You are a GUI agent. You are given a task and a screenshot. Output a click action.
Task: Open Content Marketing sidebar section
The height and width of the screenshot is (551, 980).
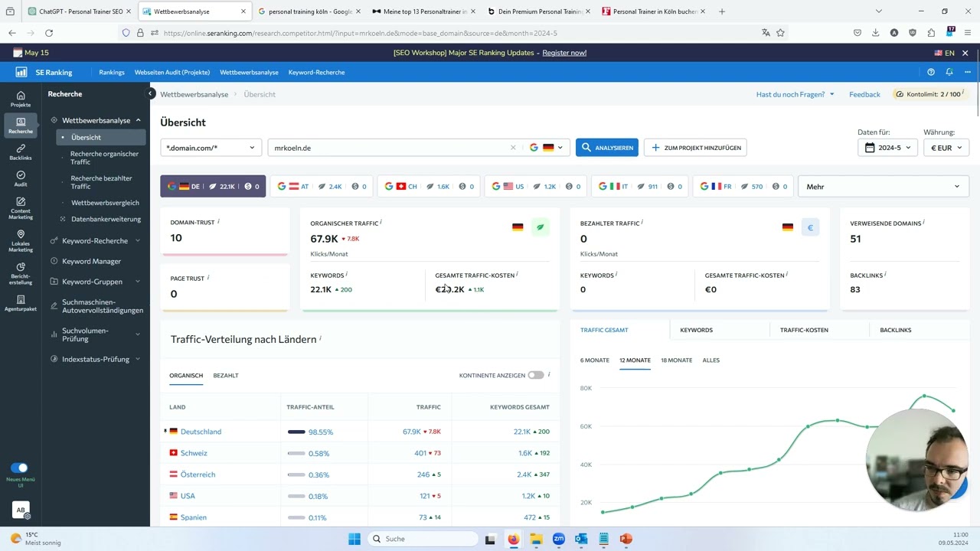point(21,208)
